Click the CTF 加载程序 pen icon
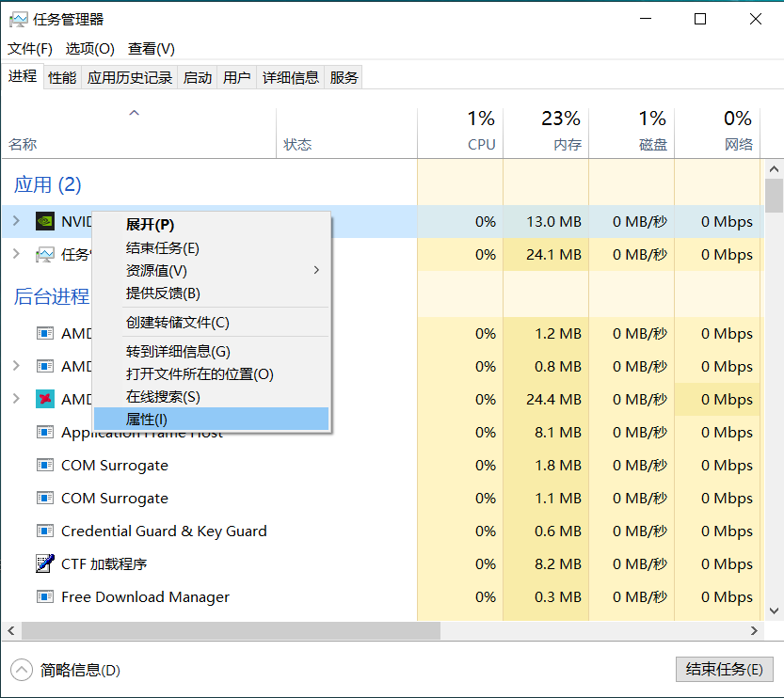 point(44,563)
